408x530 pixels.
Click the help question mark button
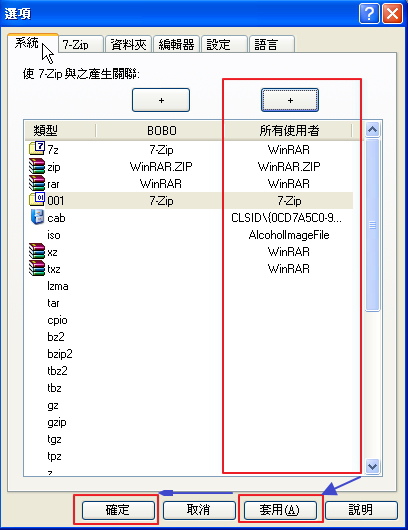tap(369, 14)
